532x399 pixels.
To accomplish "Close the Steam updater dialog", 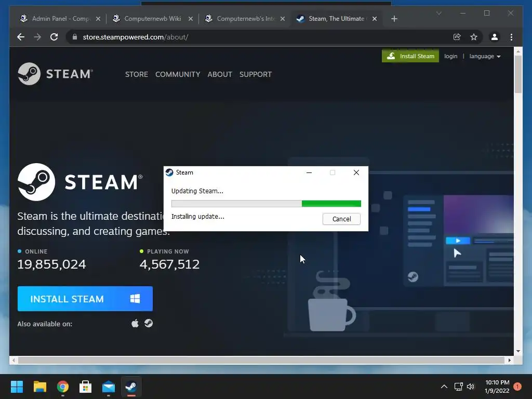I will point(356,172).
